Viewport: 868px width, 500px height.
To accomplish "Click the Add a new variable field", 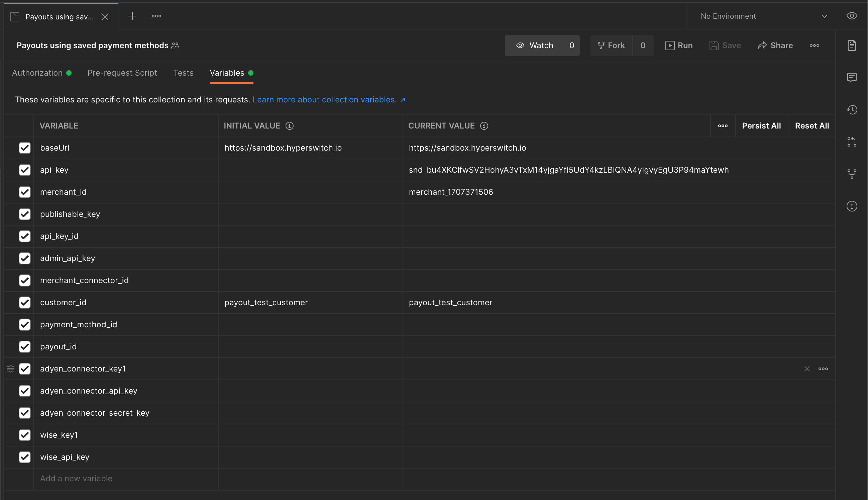I will pyautogui.click(x=76, y=478).
